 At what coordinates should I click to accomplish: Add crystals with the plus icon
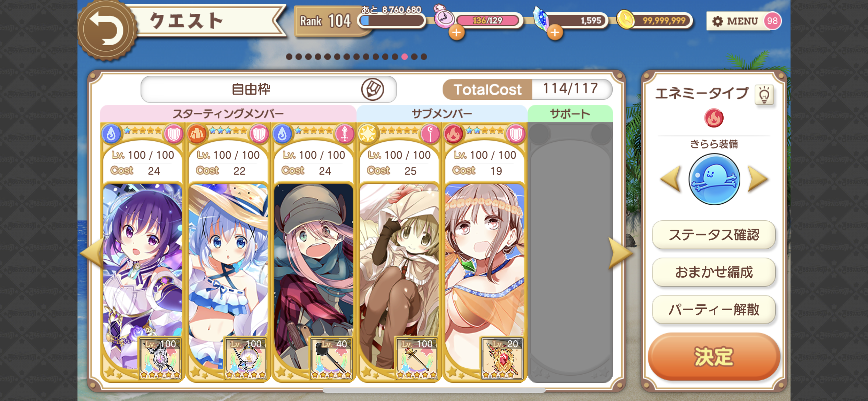(555, 33)
